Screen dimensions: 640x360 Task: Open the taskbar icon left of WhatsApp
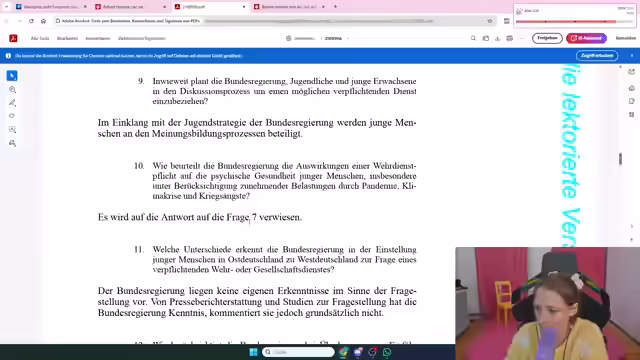[x=373, y=352]
